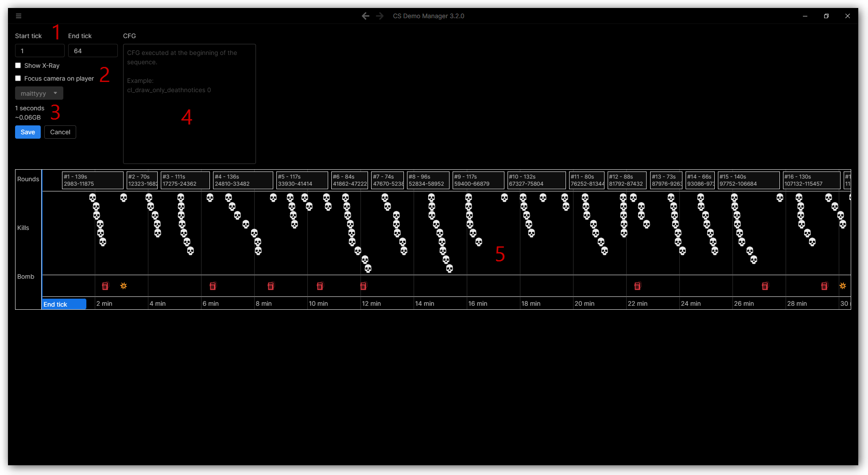Enable the Show X-Ray checkbox
The height and width of the screenshot is (475, 868).
click(18, 66)
